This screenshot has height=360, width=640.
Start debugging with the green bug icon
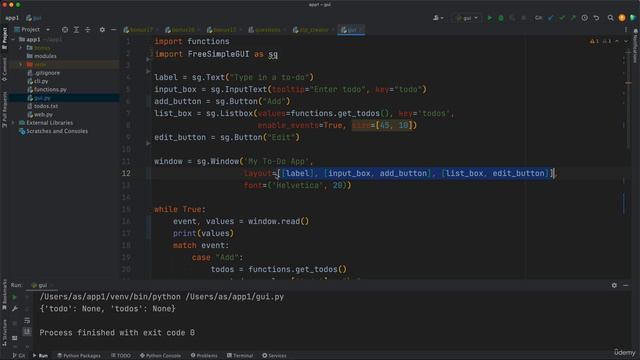[501, 18]
